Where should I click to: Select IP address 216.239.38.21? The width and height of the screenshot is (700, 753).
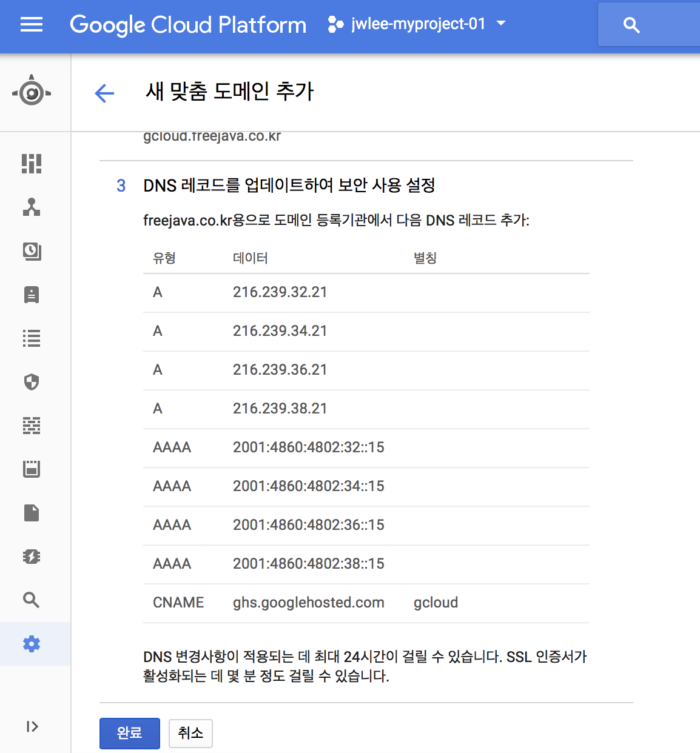(280, 409)
